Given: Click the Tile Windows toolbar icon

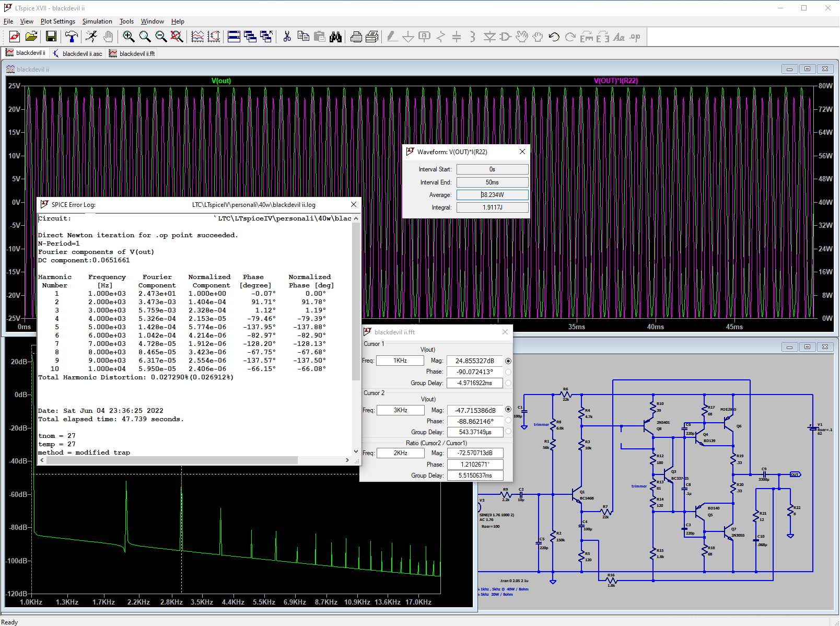Looking at the screenshot, I should [234, 37].
